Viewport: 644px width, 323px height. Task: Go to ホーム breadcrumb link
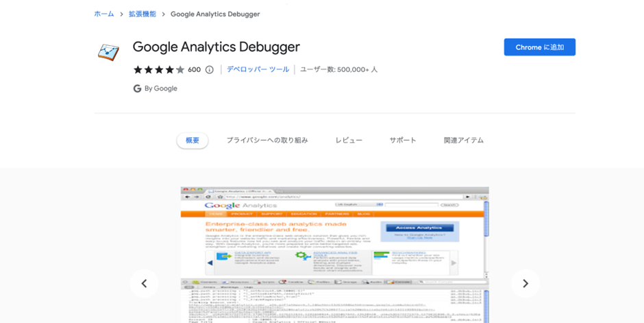point(104,14)
